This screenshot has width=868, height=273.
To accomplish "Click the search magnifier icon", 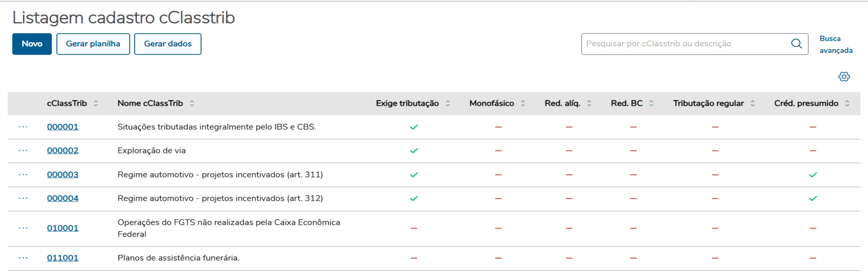I will point(796,44).
